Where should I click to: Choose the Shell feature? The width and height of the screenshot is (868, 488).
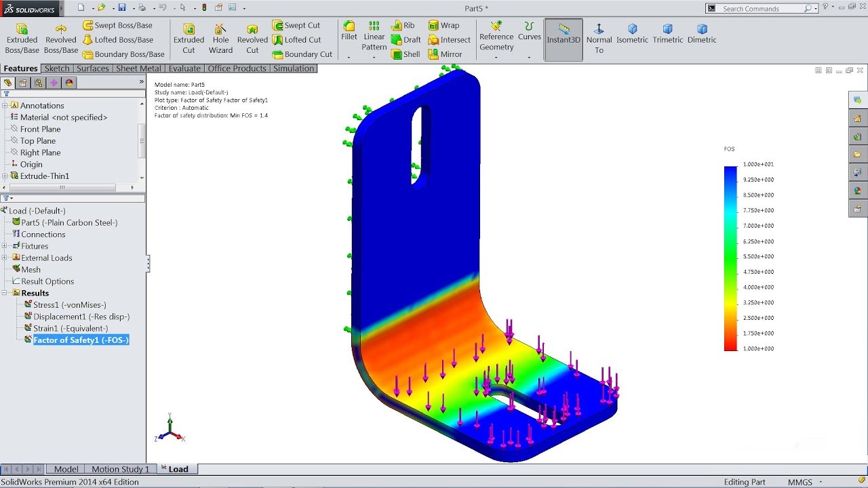(406, 54)
